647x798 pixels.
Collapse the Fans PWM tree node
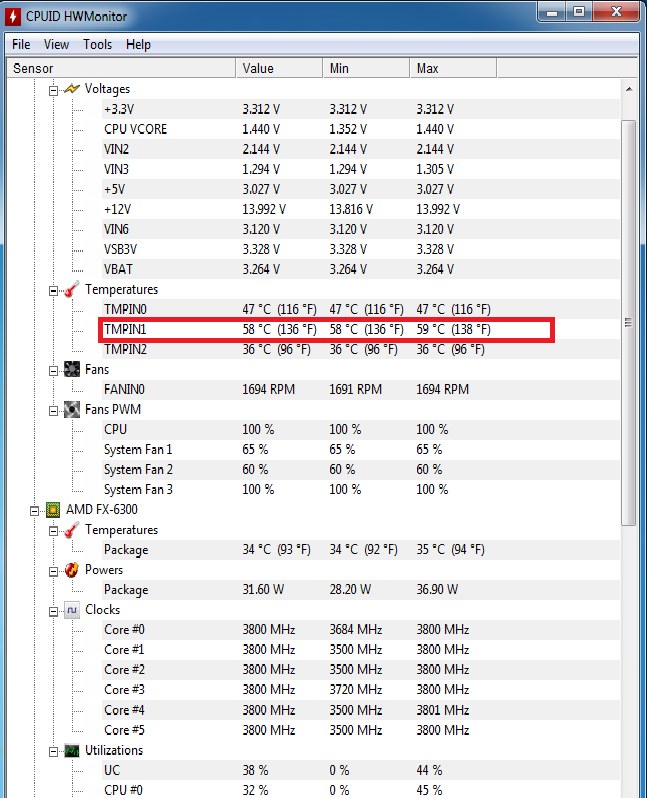pos(53,411)
